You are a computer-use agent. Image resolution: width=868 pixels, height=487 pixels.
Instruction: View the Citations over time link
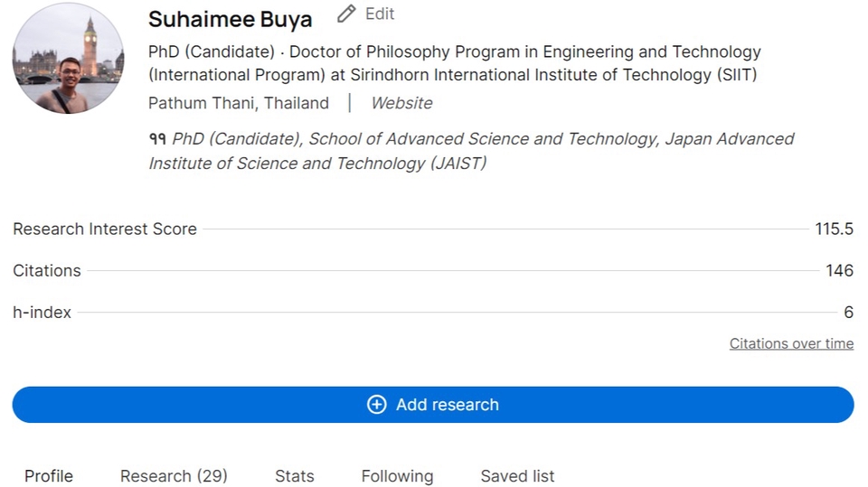click(x=791, y=343)
